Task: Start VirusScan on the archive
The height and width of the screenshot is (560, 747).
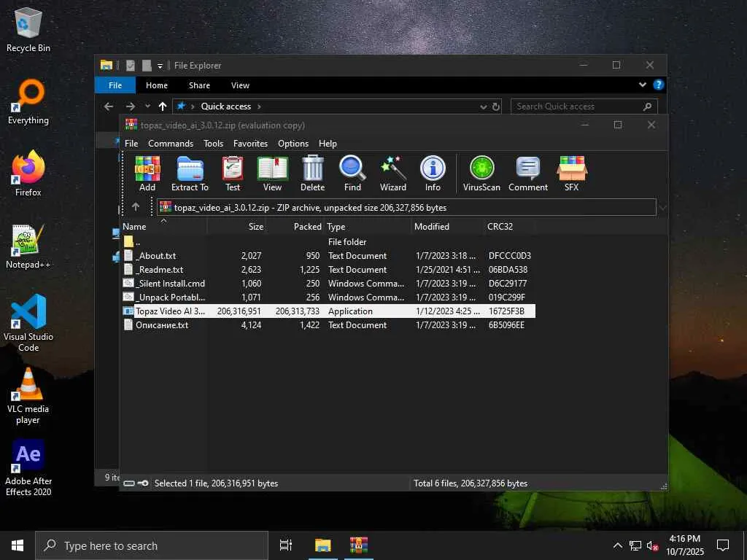Action: click(481, 174)
